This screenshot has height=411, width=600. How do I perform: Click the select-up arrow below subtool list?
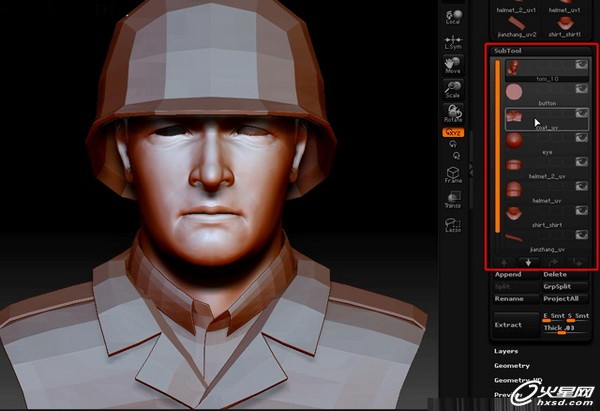coord(504,263)
